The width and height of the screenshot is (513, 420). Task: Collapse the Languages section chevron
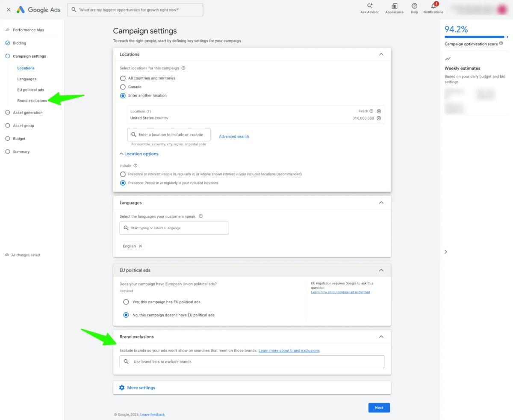[381, 203]
